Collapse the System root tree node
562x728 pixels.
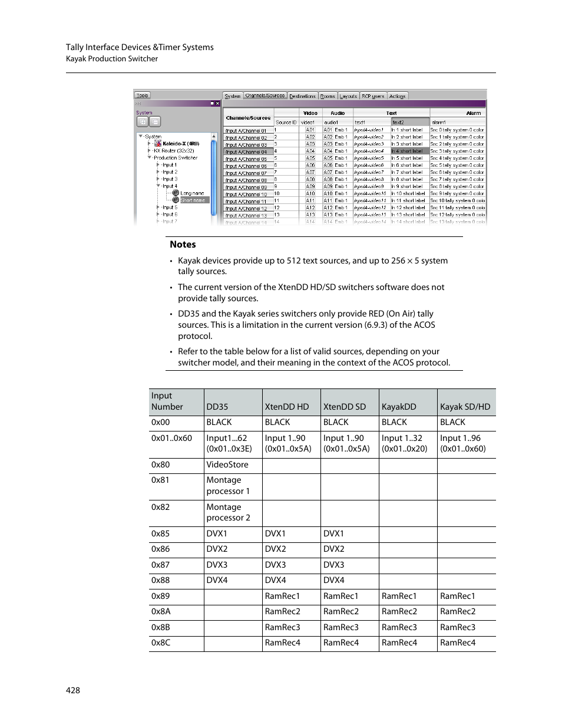141,136
